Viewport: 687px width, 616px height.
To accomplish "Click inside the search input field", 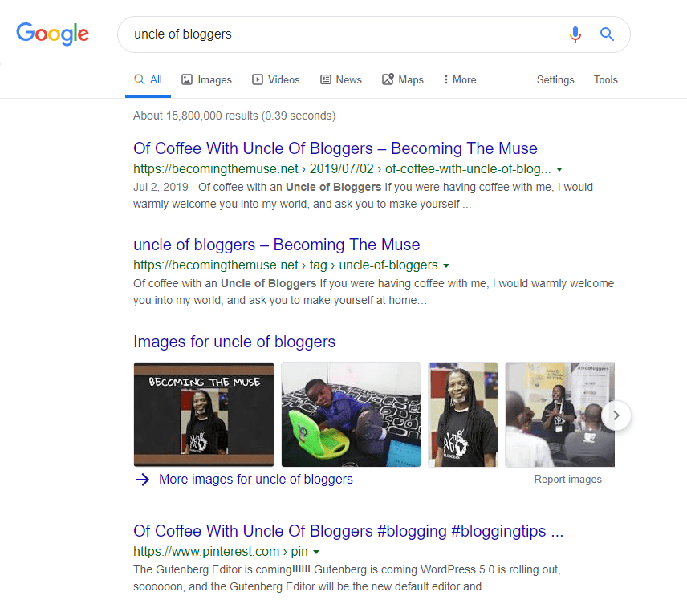I will [x=321, y=34].
